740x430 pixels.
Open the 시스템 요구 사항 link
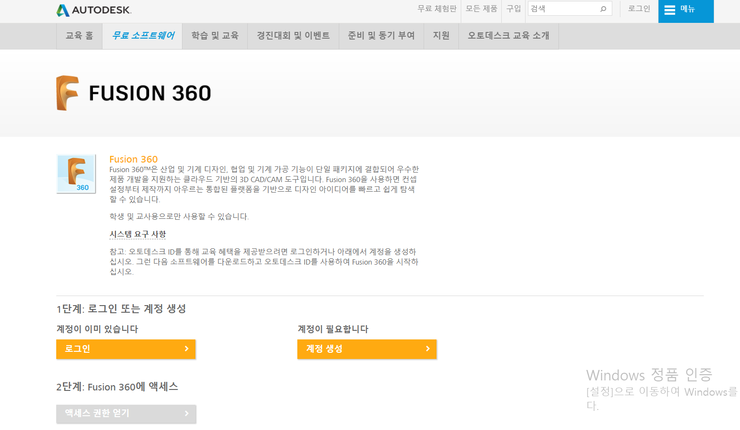coord(138,234)
